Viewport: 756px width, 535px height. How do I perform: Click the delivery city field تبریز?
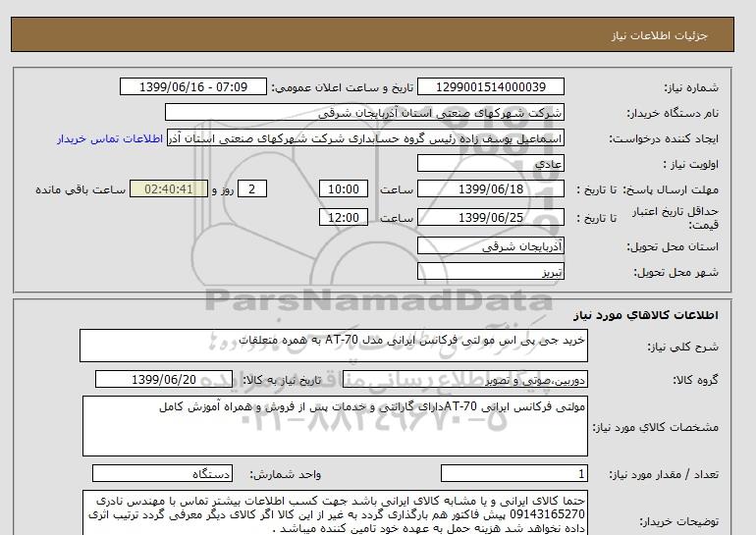coord(491,271)
